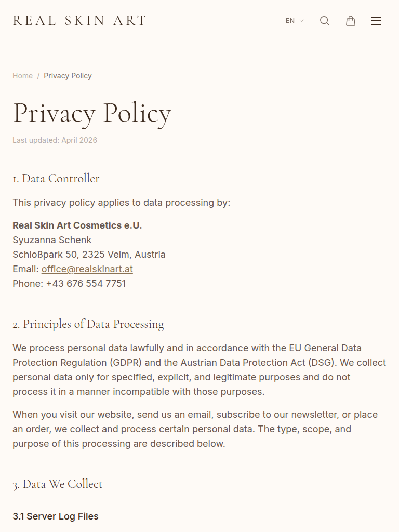Click the chevron beside EN

[301, 21]
